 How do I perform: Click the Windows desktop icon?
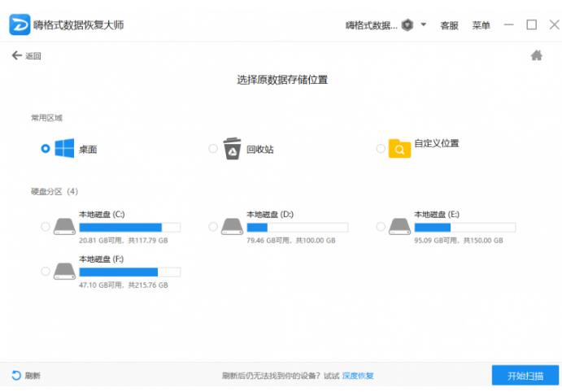(x=64, y=148)
